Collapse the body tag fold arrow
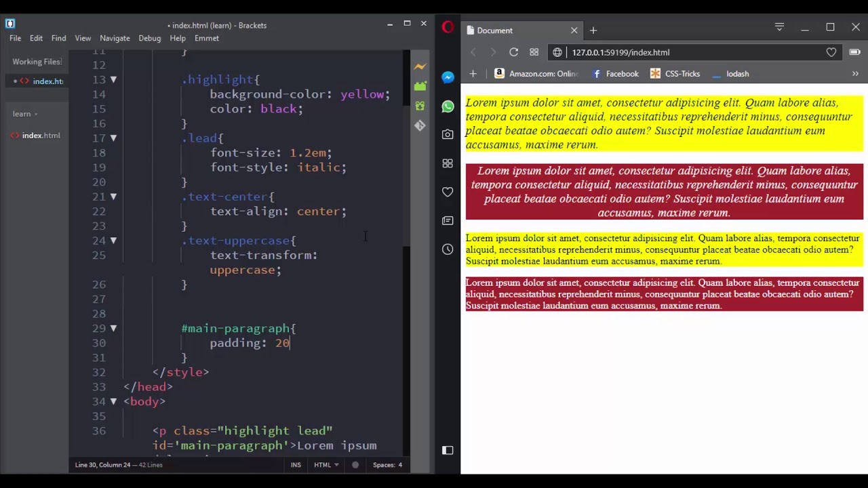 113,401
